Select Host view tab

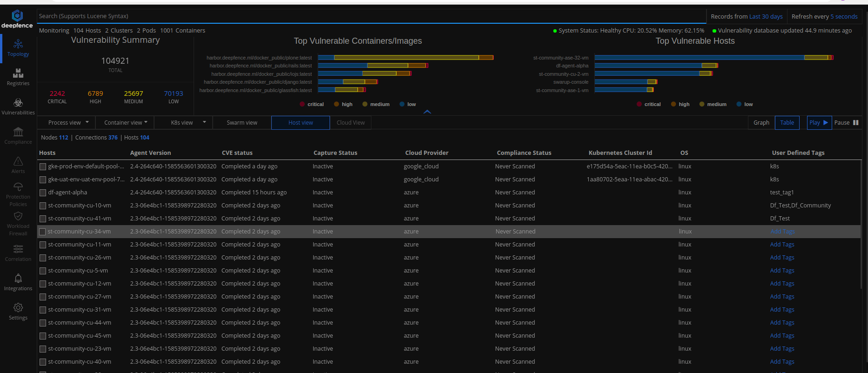(301, 123)
